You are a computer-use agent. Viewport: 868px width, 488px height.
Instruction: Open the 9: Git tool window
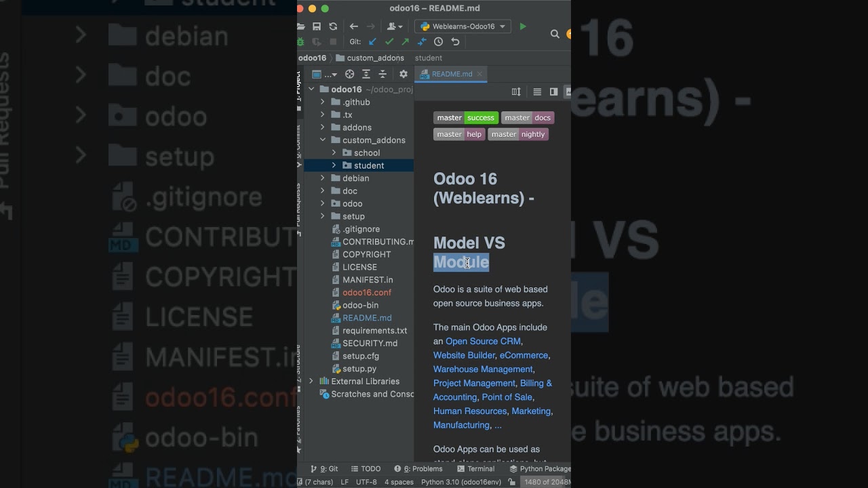(x=324, y=468)
